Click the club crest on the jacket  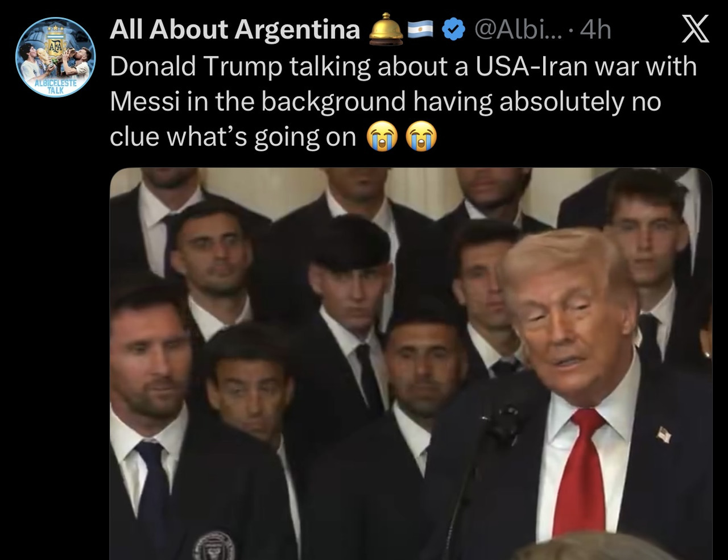click(214, 546)
